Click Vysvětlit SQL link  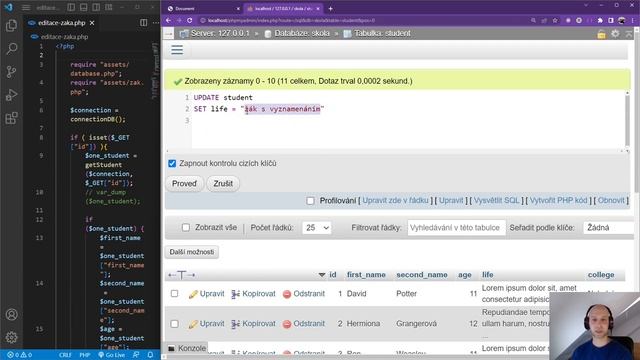(x=497, y=200)
